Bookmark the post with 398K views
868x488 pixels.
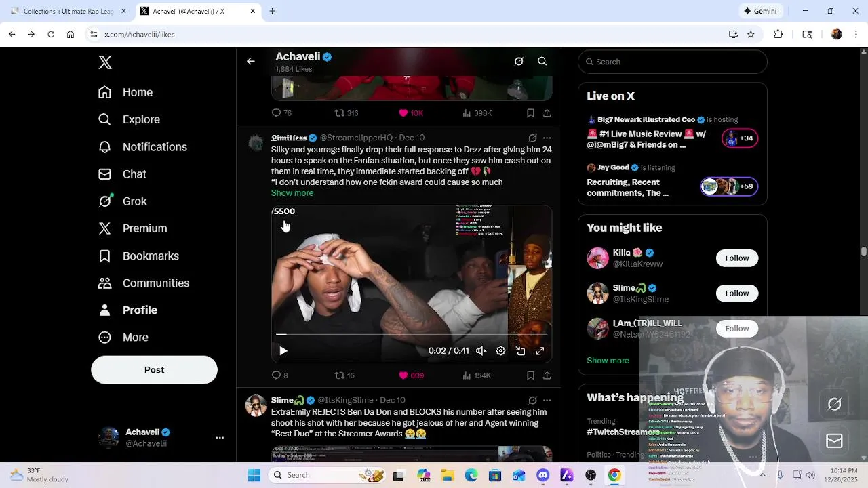pyautogui.click(x=530, y=113)
